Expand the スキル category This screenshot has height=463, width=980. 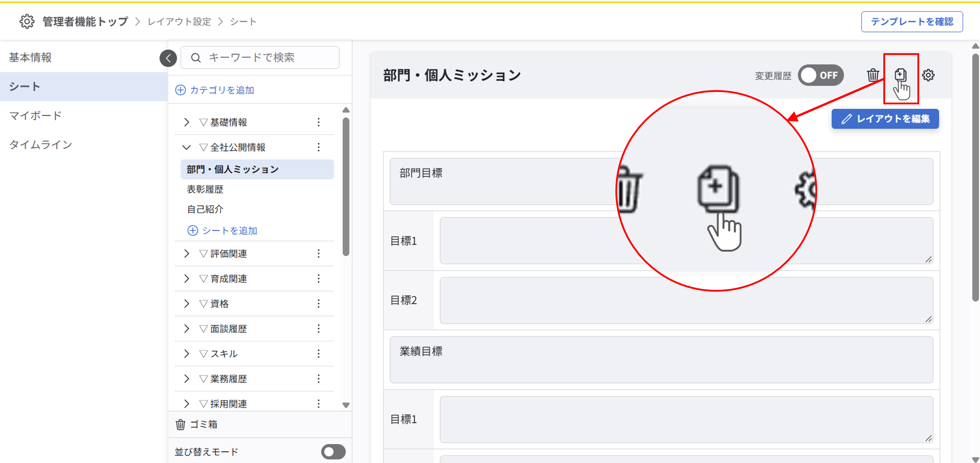(x=186, y=354)
